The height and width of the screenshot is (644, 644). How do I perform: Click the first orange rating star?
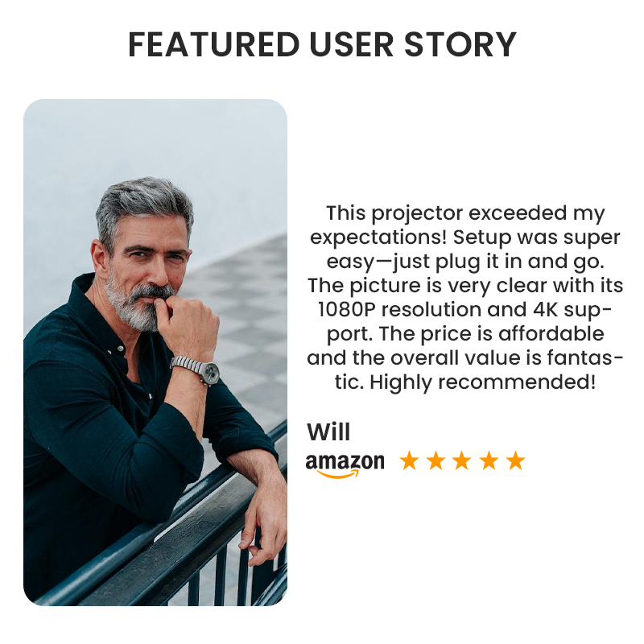410,460
